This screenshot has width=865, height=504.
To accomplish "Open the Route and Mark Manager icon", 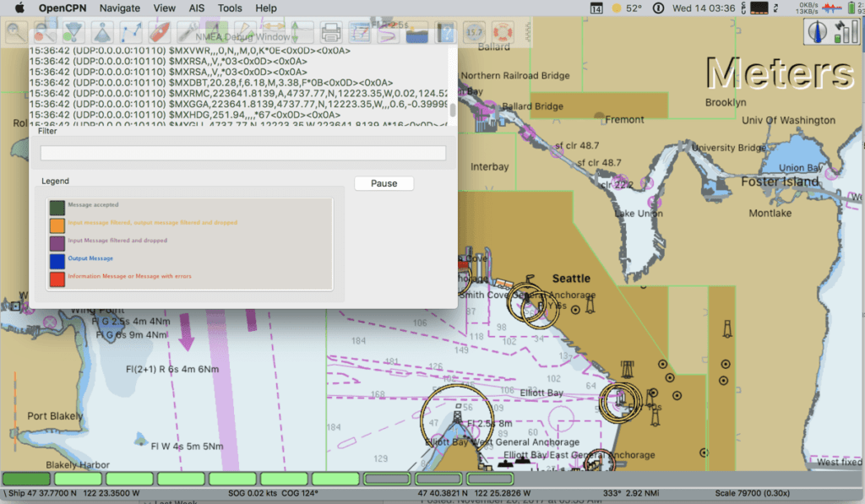I will tap(360, 33).
